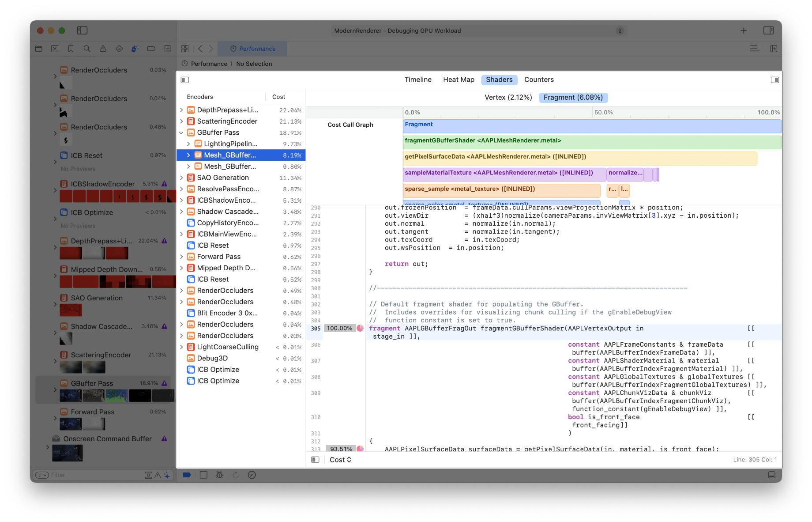Open the Heat Map view
The height and width of the screenshot is (522, 812).
pos(459,80)
